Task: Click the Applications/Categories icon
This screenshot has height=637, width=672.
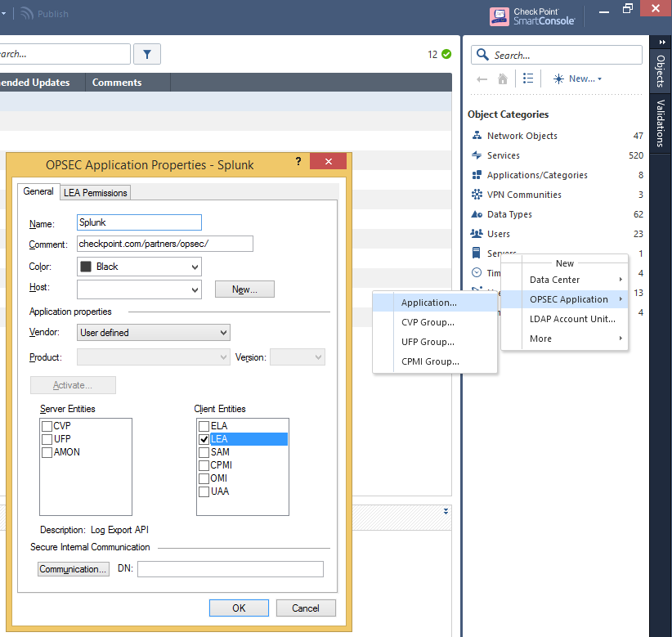Action: click(477, 175)
